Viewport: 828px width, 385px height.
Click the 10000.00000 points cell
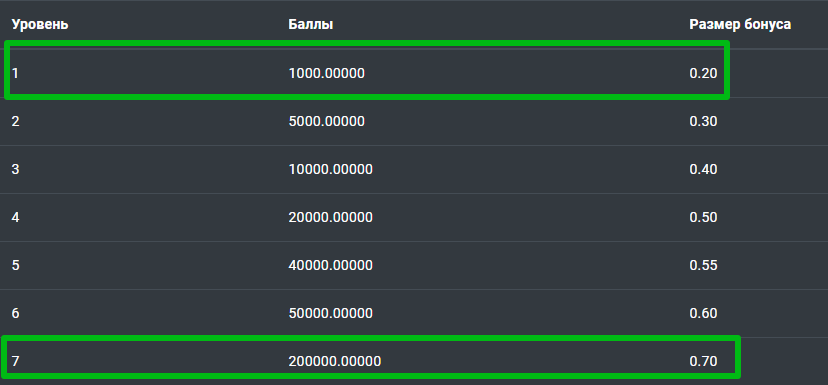click(331, 170)
